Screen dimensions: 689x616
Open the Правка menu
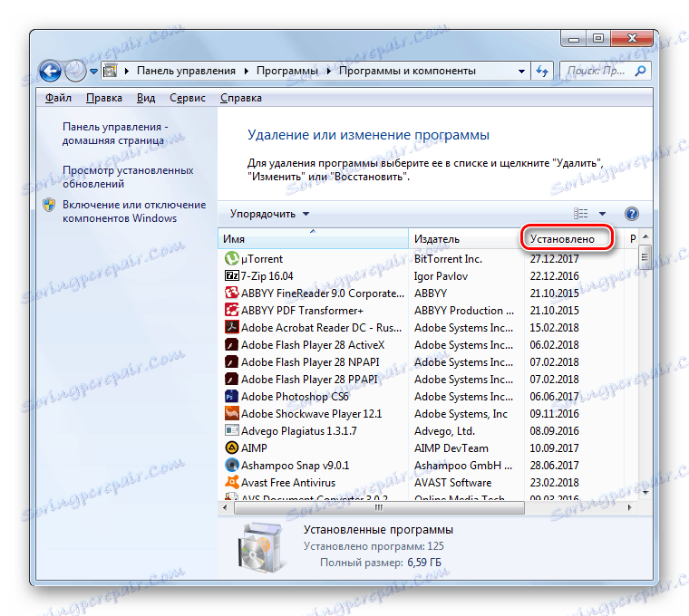[x=103, y=98]
